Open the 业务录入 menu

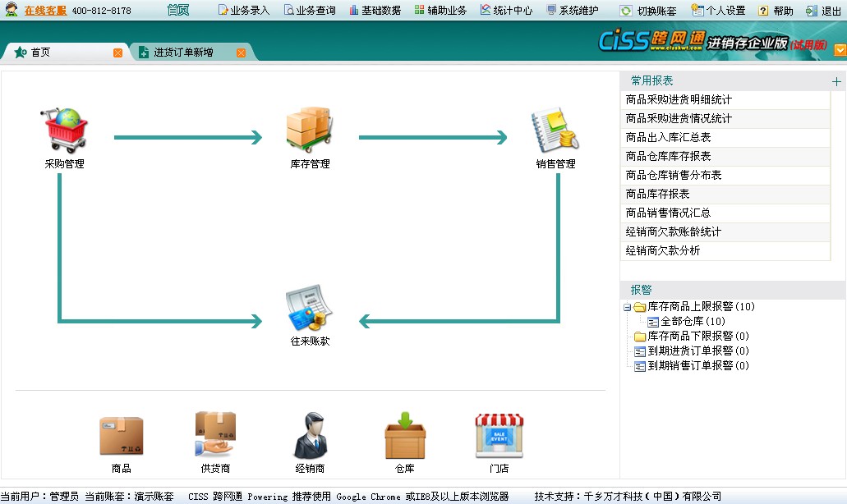[x=243, y=11]
